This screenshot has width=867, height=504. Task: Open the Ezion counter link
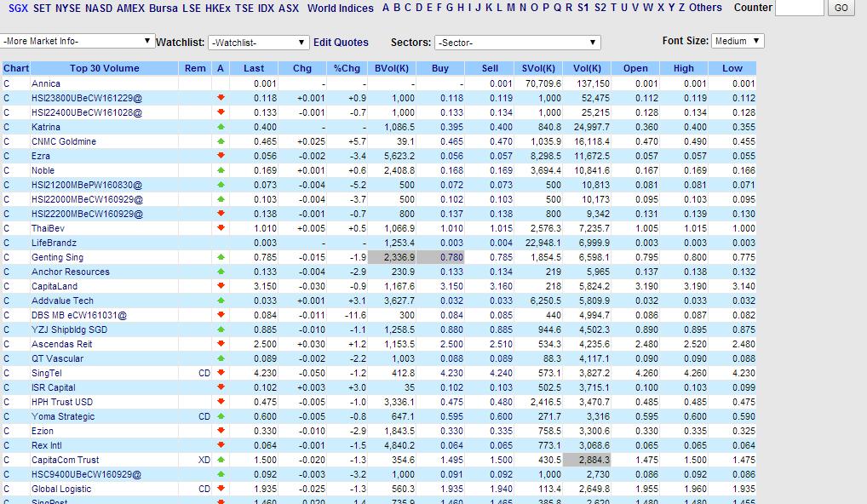(x=43, y=431)
